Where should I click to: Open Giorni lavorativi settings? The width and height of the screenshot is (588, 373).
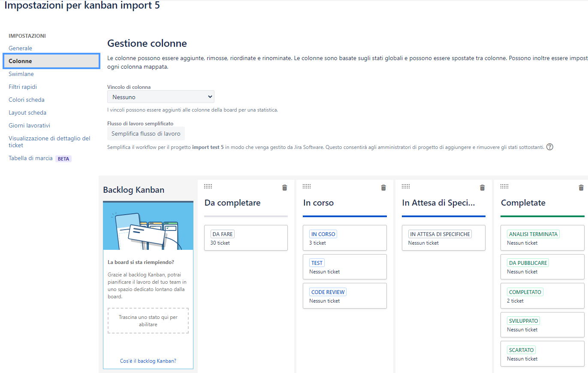pyautogui.click(x=29, y=125)
